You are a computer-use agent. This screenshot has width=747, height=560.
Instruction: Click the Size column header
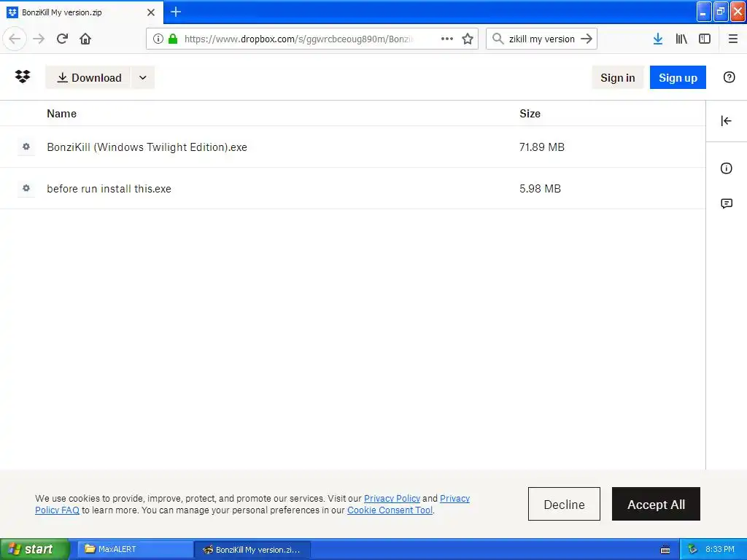point(530,113)
